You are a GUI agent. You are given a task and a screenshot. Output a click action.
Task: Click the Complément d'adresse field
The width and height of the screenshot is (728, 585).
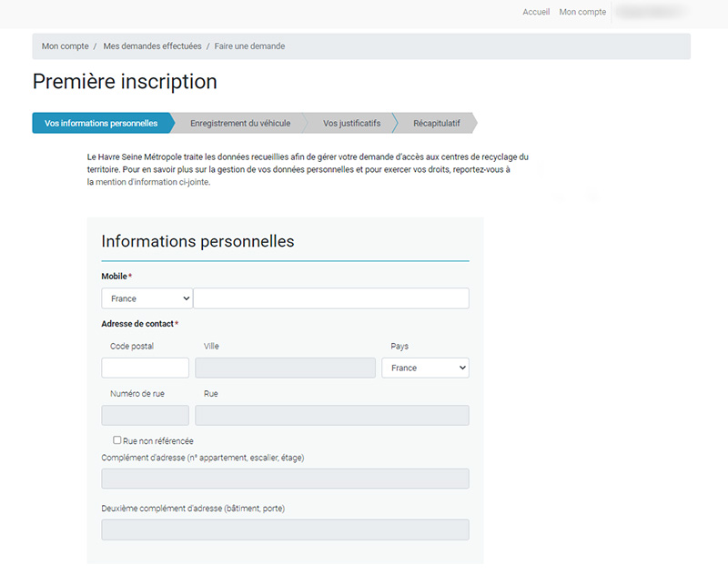point(285,479)
